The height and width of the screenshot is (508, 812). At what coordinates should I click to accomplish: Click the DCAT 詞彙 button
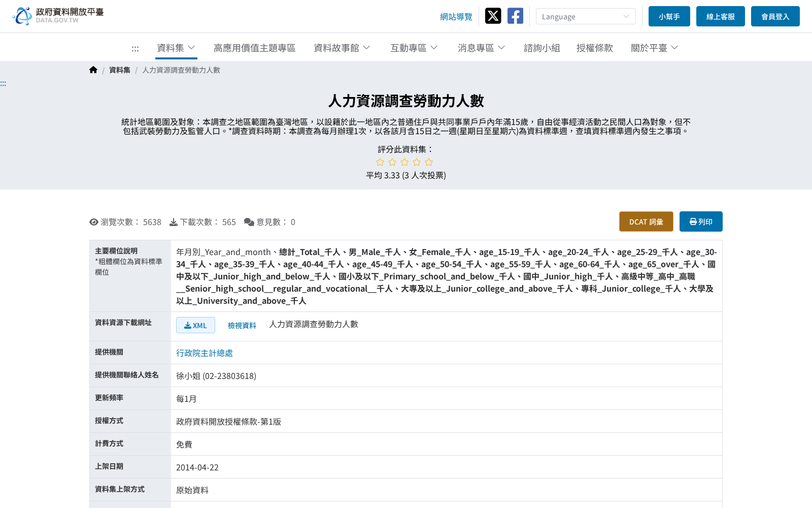pos(646,221)
